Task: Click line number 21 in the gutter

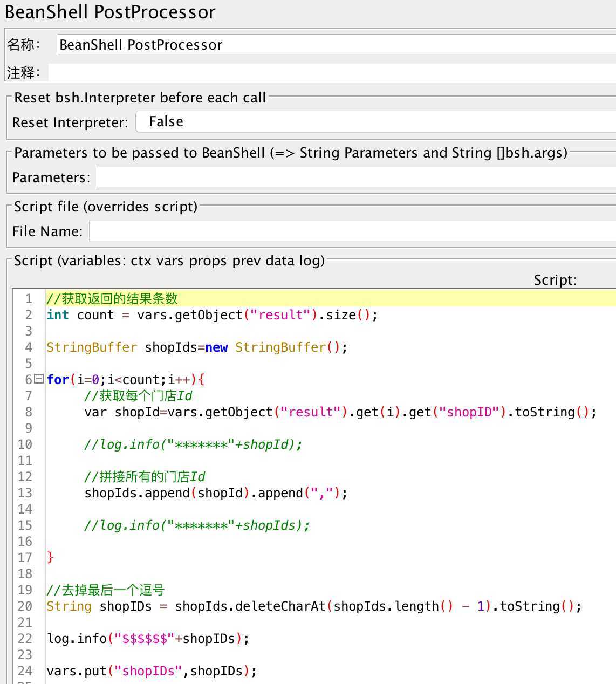Action: tap(25, 623)
